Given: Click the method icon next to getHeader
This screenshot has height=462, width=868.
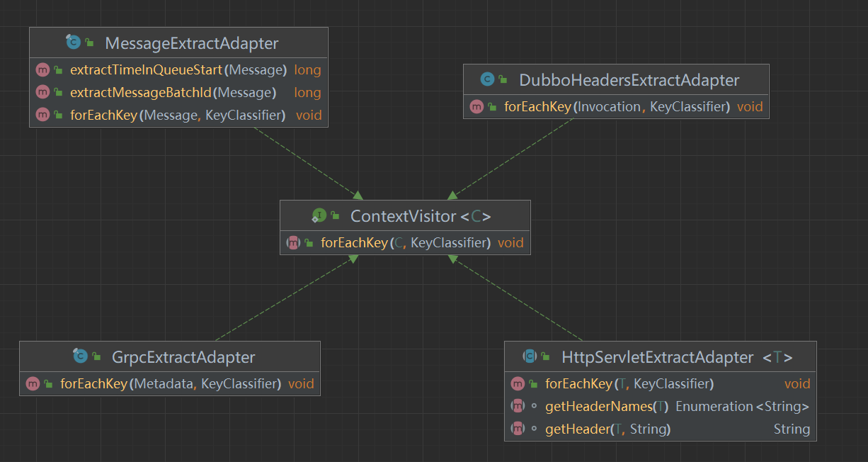Looking at the screenshot, I should (518, 429).
